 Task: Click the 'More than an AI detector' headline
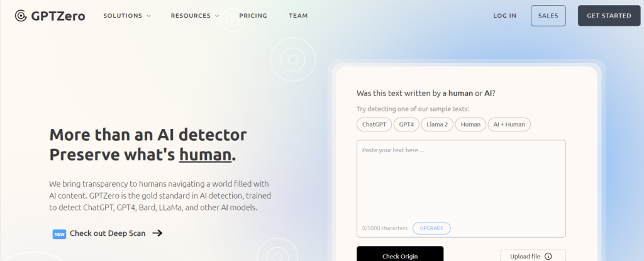[x=148, y=135]
